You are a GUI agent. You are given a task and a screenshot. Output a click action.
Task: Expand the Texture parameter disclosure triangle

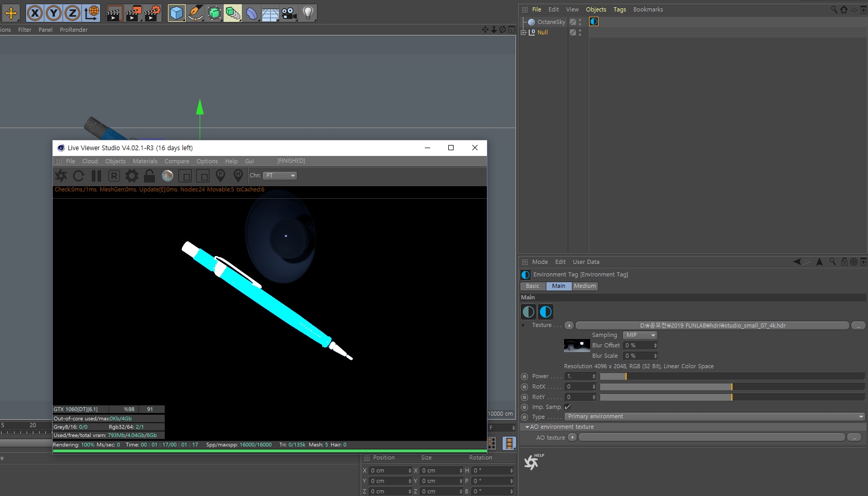tap(523, 325)
